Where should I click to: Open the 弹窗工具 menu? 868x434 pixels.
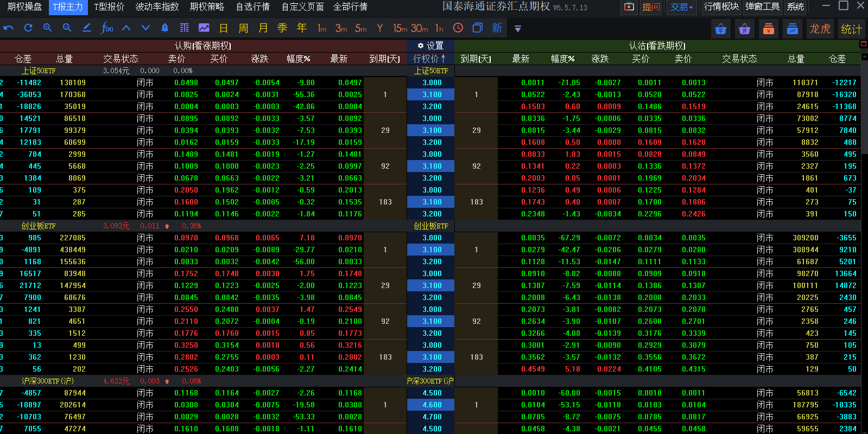[762, 7]
